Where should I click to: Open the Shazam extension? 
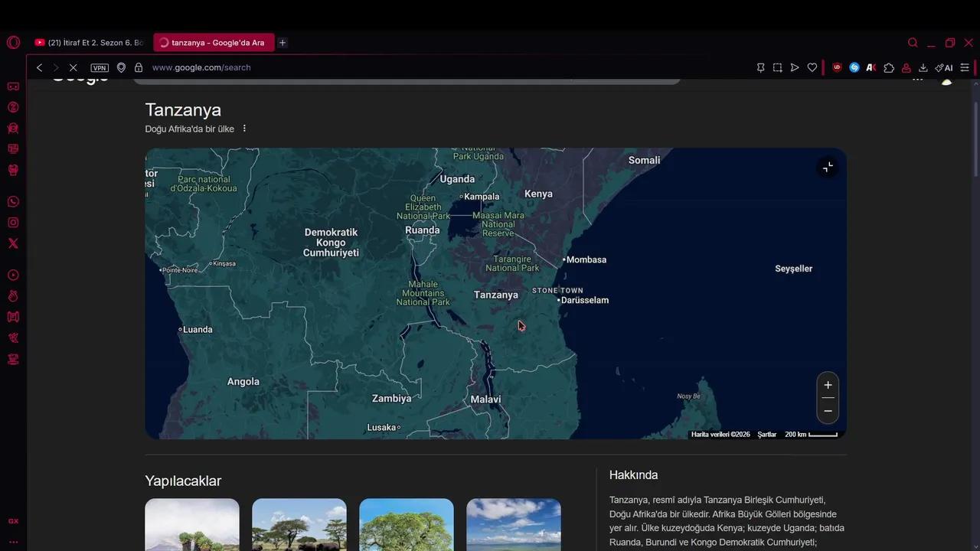click(x=854, y=67)
